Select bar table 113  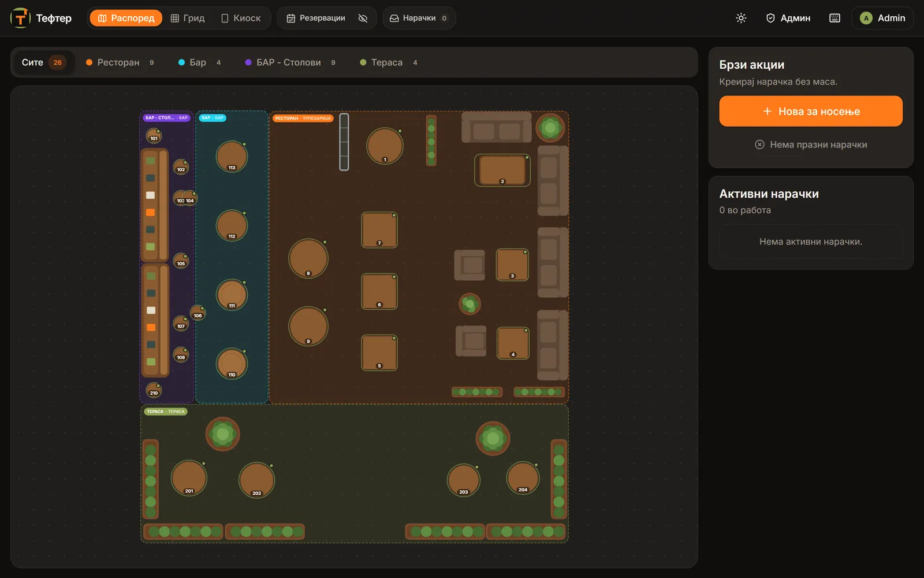click(x=232, y=157)
